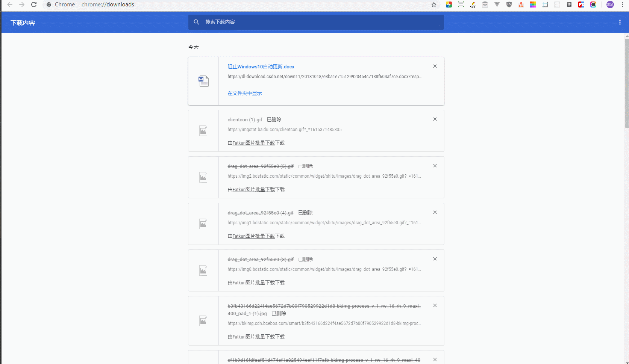Click the deleted filename drag_dot_area_92f55e0 (5).gif
Screen dimensions: 629x364
point(261,166)
